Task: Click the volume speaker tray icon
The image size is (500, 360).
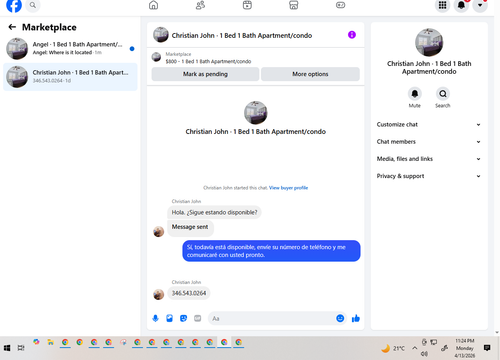Action: tap(424, 354)
